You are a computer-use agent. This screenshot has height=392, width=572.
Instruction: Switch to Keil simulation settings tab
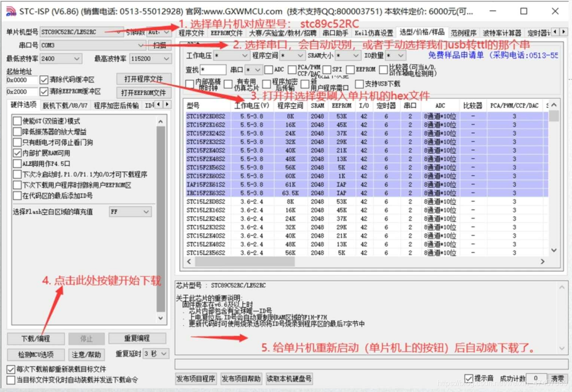373,33
